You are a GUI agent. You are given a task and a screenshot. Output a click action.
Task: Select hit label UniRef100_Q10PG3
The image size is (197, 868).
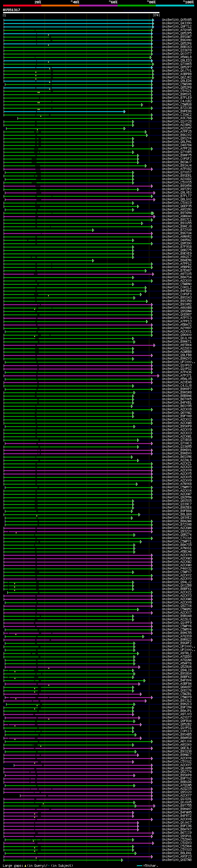point(176,365)
